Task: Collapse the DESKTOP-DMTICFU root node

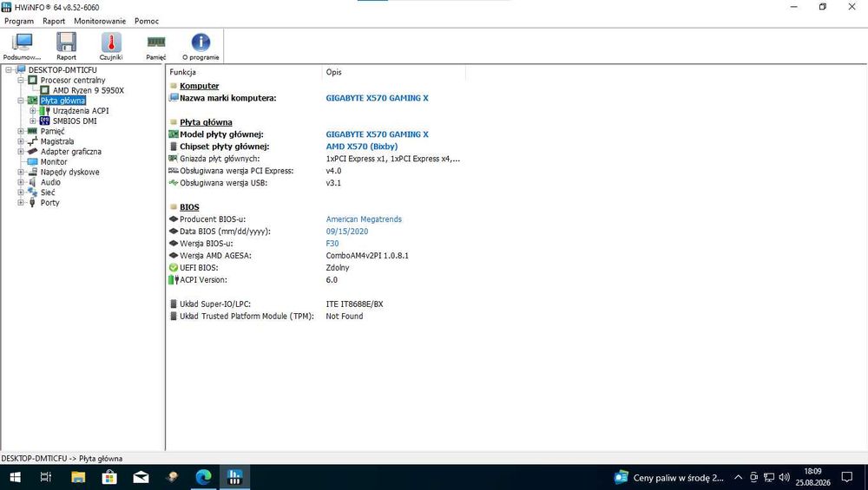Action: [9, 69]
